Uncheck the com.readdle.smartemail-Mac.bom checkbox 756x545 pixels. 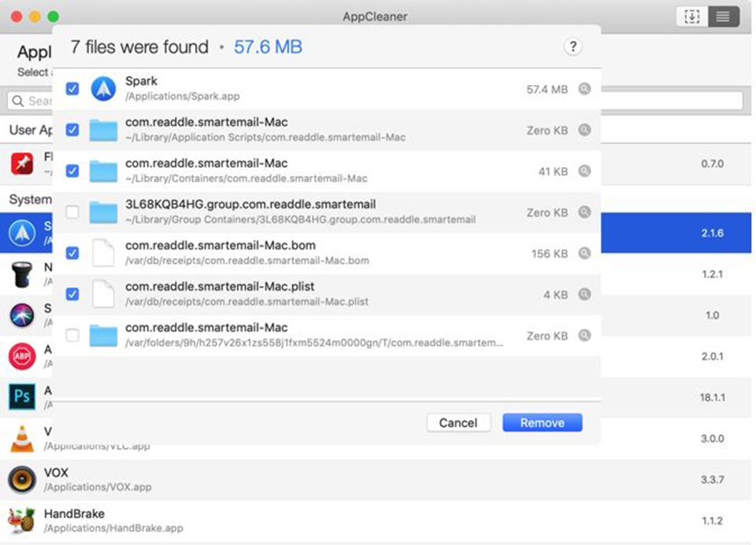(x=72, y=253)
